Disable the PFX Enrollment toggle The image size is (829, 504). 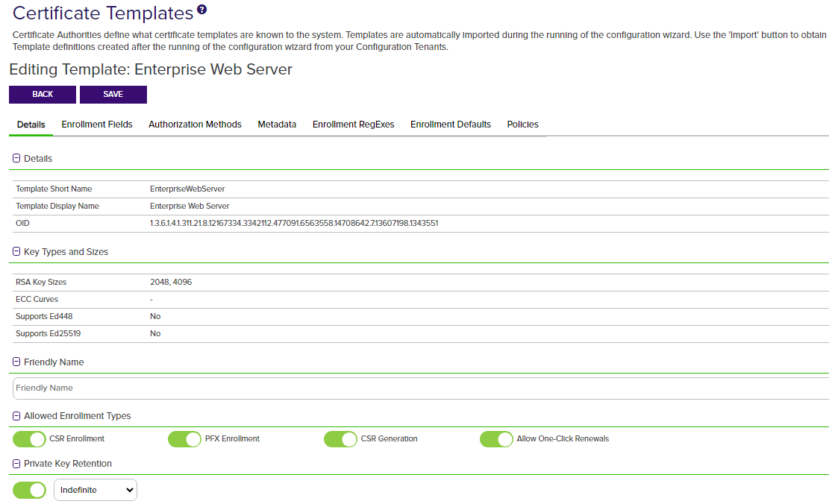[x=185, y=439]
